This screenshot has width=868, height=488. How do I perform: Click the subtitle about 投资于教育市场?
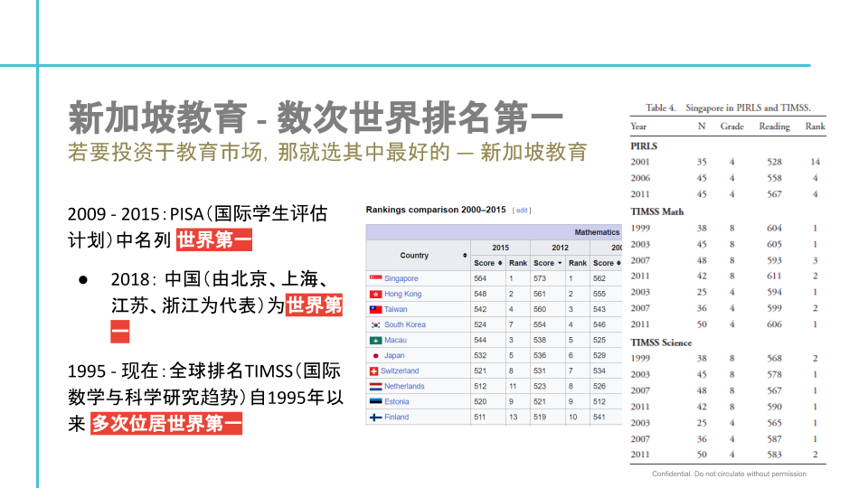pos(327,152)
